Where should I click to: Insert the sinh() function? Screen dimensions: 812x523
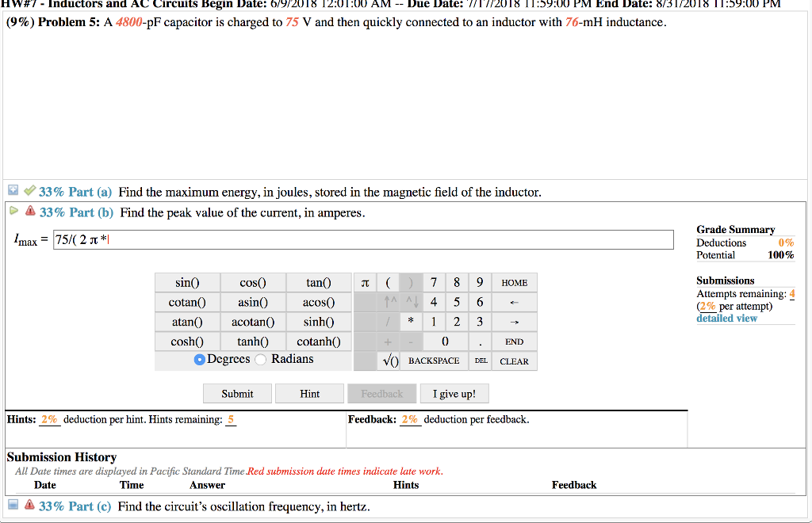[319, 322]
